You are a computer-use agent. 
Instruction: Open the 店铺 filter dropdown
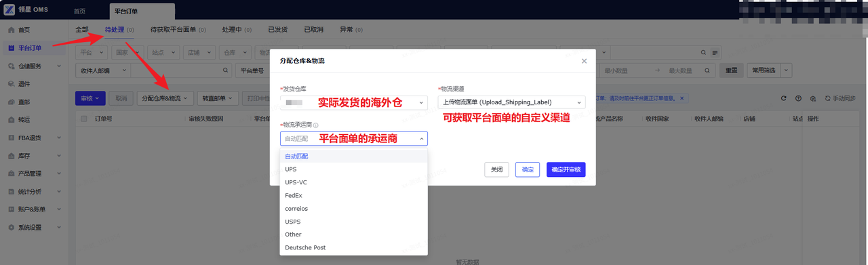pyautogui.click(x=200, y=52)
